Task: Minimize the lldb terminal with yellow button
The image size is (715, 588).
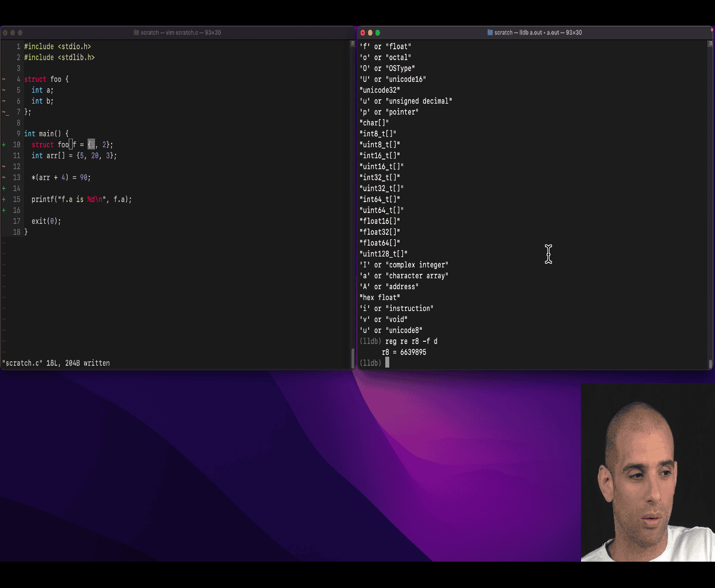Action: click(x=370, y=33)
